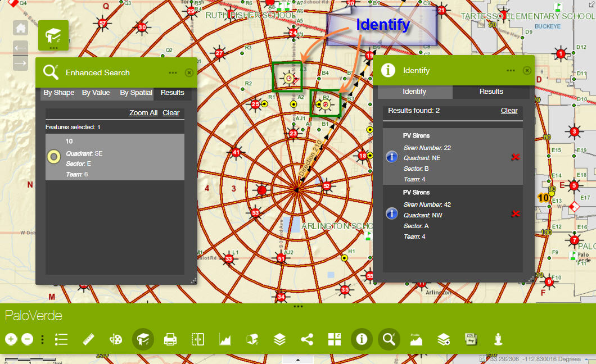Remove Siren Number 42 result
This screenshot has height=364, width=596.
[516, 213]
